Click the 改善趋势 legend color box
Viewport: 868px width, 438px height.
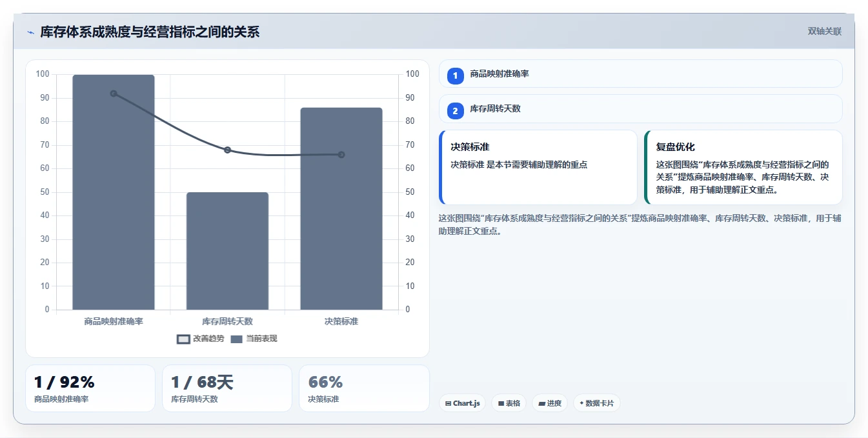183,339
